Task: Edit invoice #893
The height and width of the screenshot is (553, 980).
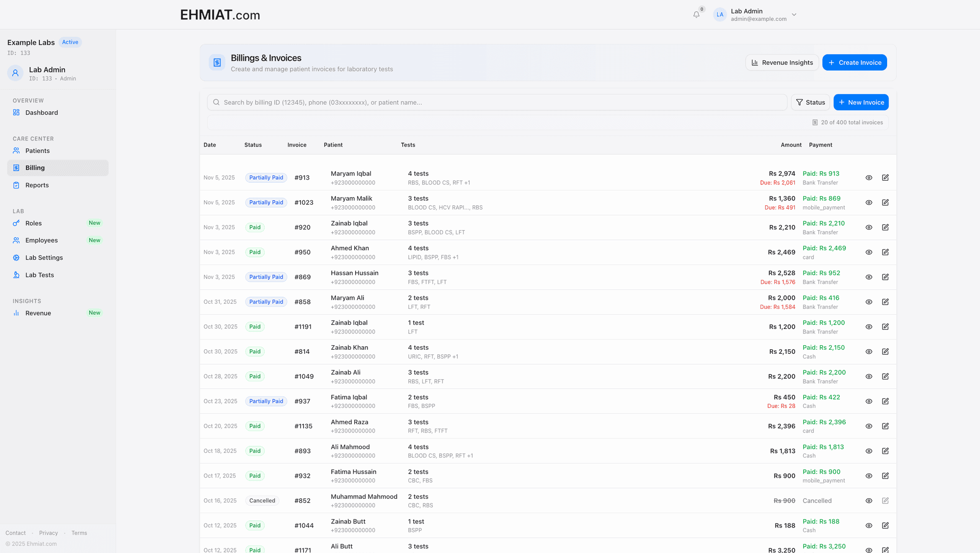Action: [x=885, y=451]
